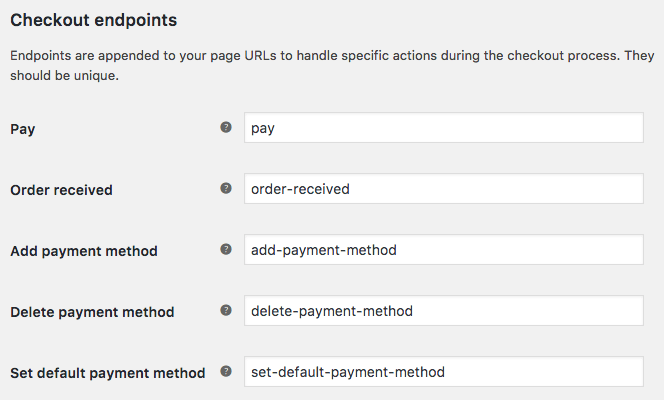Screen dimensions: 664x400
Task: Focus the 'pay' endpoint input field
Action: [444, 127]
